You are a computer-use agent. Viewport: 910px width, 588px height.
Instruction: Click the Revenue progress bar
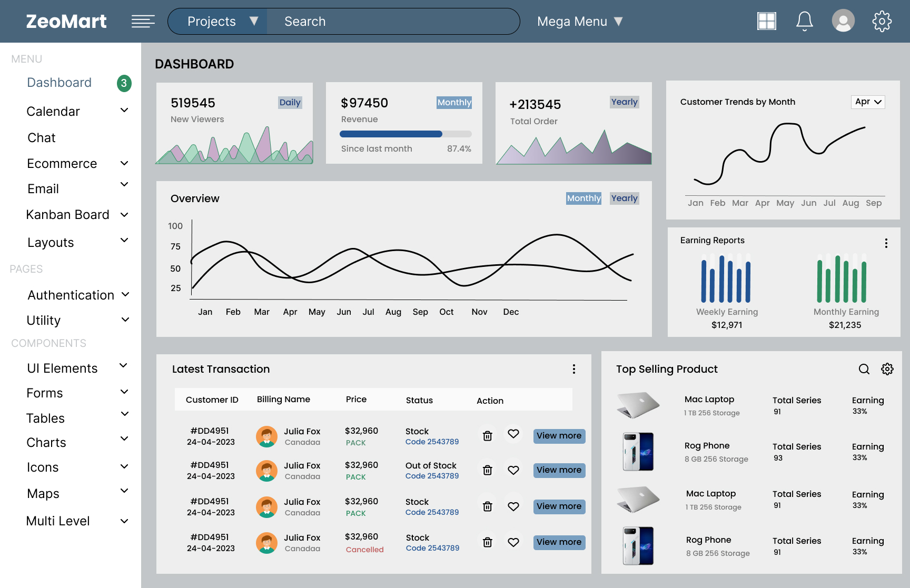405,134
